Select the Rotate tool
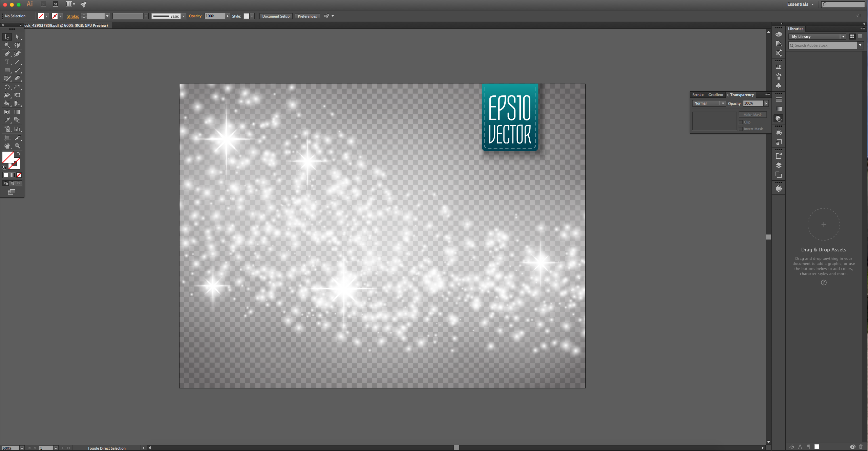This screenshot has height=451, width=868. (x=7, y=87)
